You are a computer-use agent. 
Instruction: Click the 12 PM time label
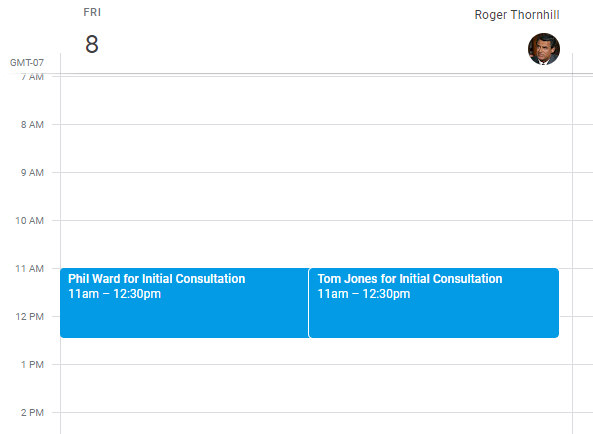[29, 317]
